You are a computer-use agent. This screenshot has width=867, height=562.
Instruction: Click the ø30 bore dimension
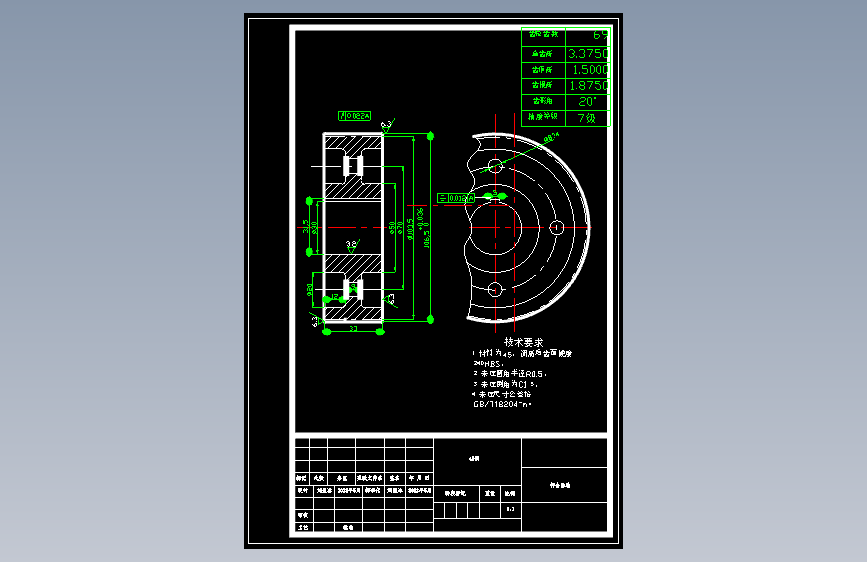tap(314, 227)
